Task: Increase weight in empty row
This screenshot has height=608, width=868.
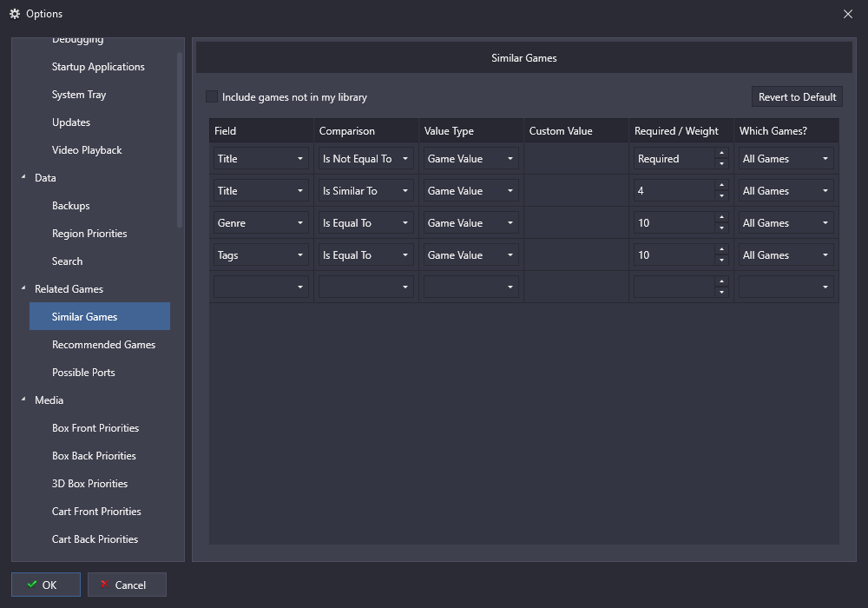Action: (x=721, y=281)
